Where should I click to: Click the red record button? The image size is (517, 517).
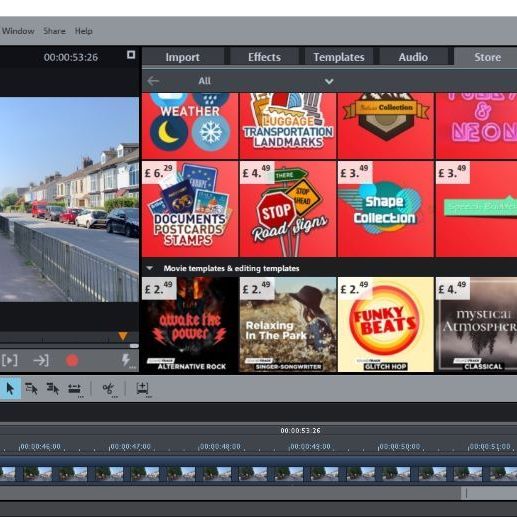pyautogui.click(x=72, y=360)
